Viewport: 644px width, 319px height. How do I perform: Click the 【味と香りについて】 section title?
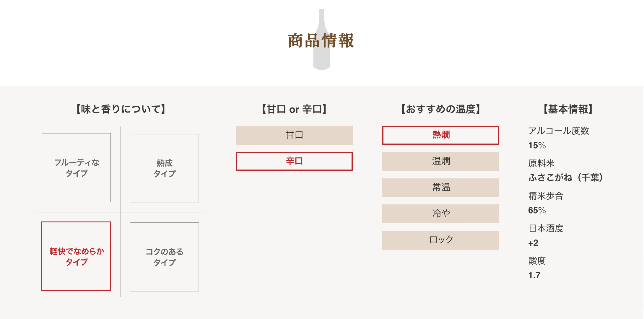pos(121,109)
